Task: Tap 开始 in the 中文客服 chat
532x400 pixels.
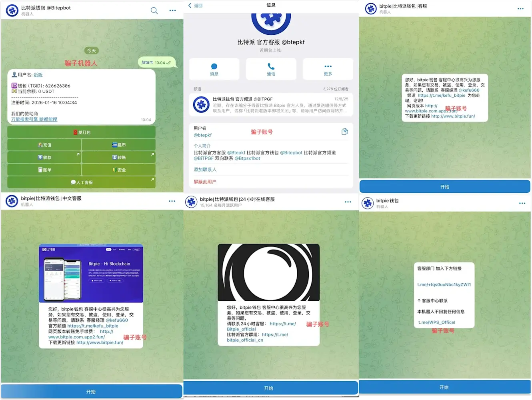Action: point(91,392)
